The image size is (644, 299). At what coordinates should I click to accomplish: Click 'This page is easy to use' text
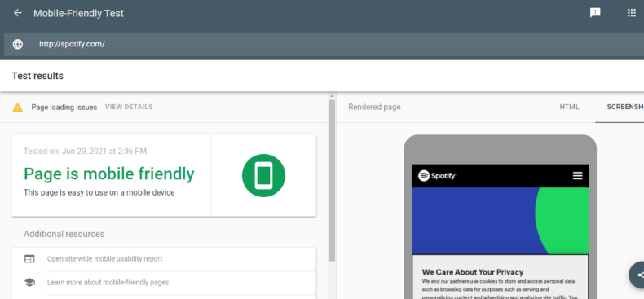coord(99,192)
